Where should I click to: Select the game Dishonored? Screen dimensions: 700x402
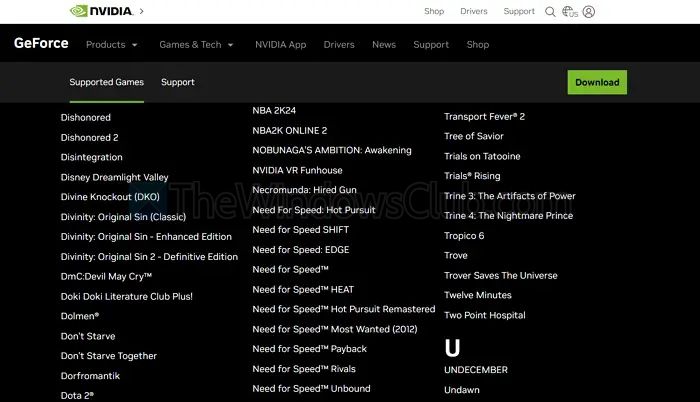[x=86, y=117]
